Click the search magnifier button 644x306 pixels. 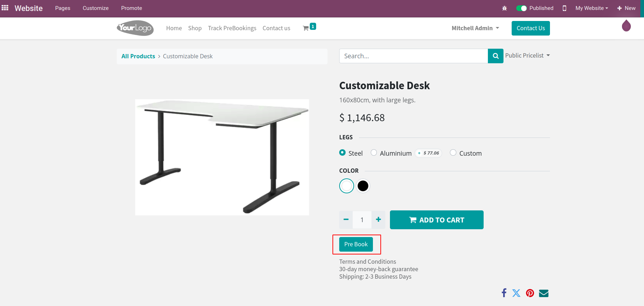(495, 56)
